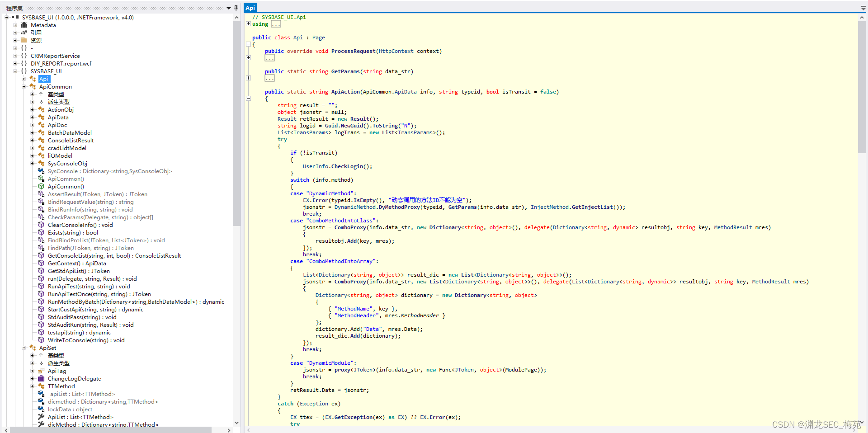Image resolution: width=868 pixels, height=433 pixels.
Task: Click the SysConsoleObj class icon
Action: tap(41, 163)
